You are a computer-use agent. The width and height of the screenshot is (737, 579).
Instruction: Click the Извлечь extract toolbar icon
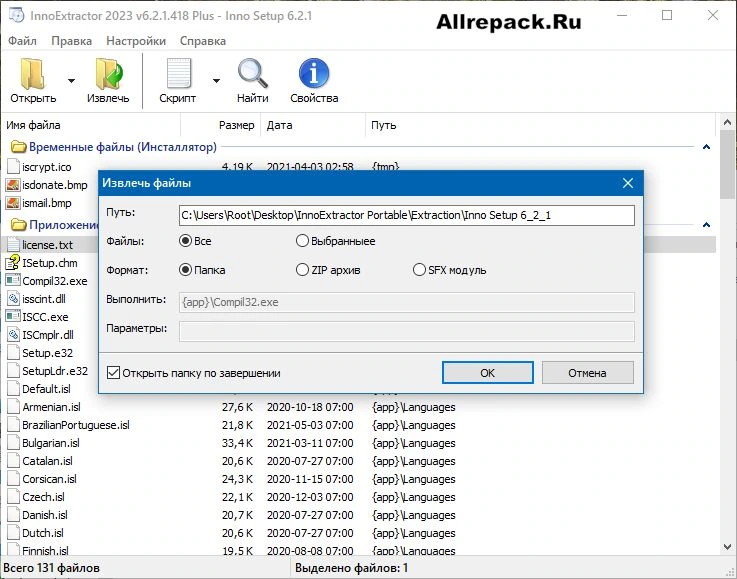click(109, 74)
